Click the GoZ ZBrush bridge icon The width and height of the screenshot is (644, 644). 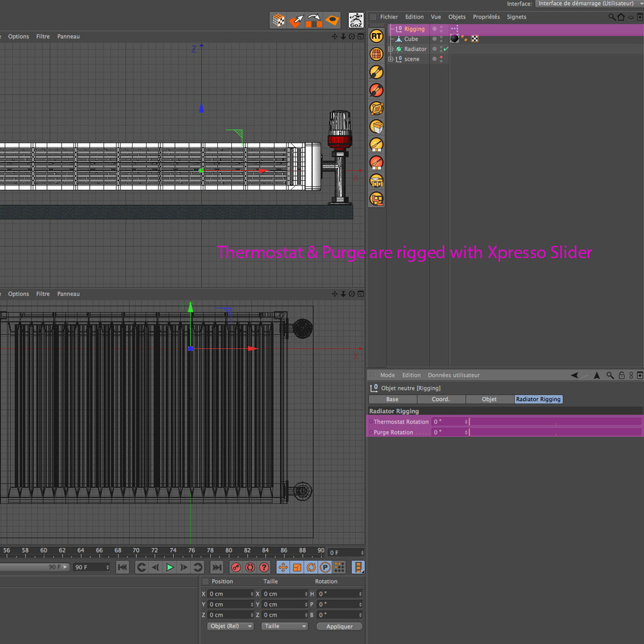356,20
